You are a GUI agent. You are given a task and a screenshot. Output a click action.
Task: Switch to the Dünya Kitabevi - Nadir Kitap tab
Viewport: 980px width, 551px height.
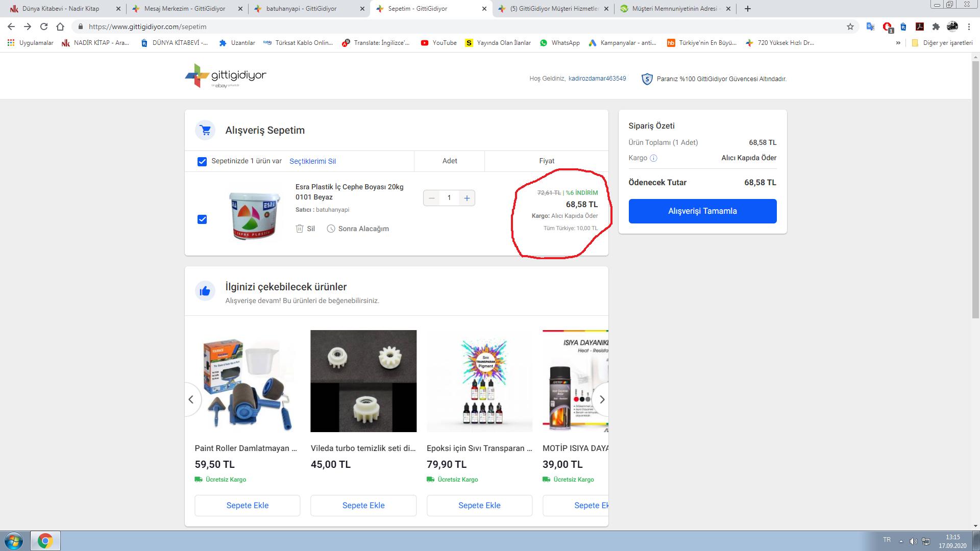pos(61,9)
